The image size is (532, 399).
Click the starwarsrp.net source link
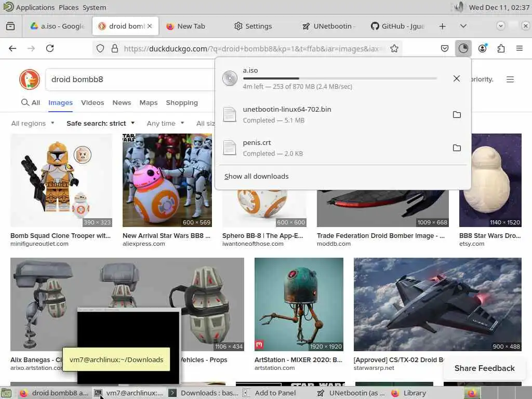(x=374, y=368)
